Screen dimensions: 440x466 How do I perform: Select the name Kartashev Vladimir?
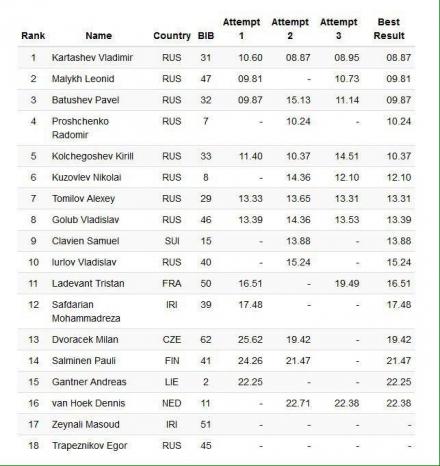point(92,58)
